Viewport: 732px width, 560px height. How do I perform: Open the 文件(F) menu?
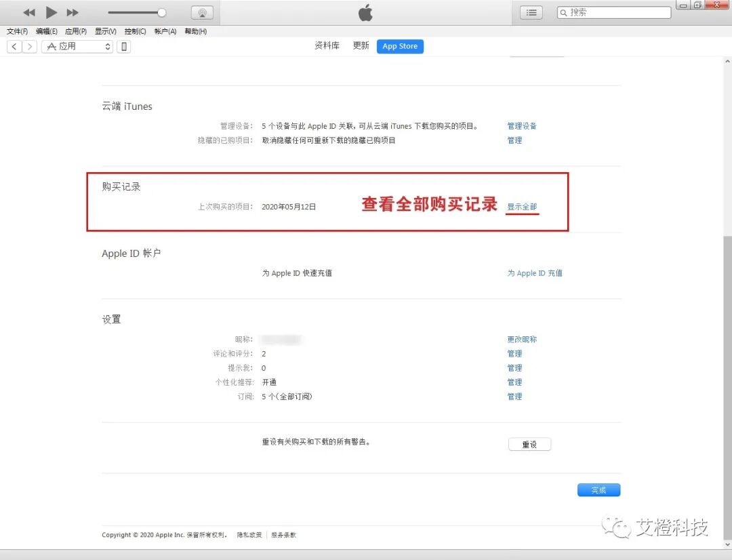pos(17,31)
